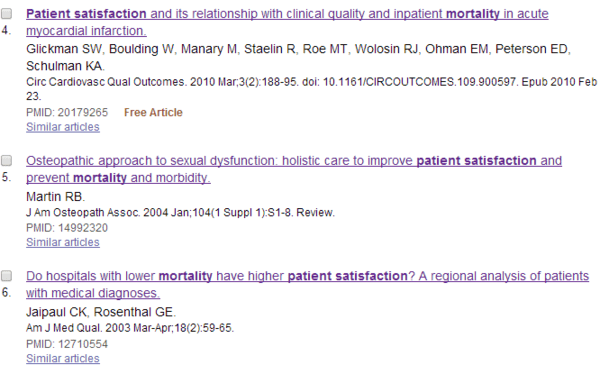600x365 pixels.
Task: Click the PMID: 12710554 text
Action: [67, 344]
